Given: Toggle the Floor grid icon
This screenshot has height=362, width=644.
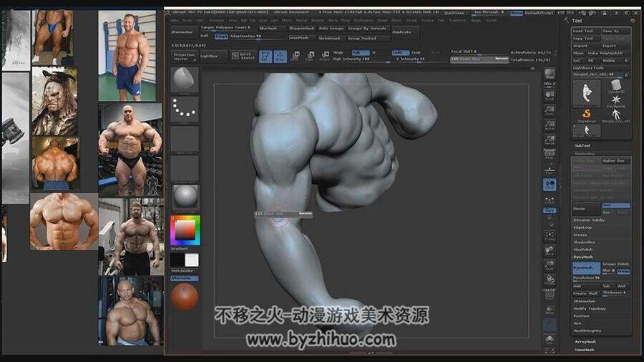Looking at the screenshot, I should pos(550,169).
